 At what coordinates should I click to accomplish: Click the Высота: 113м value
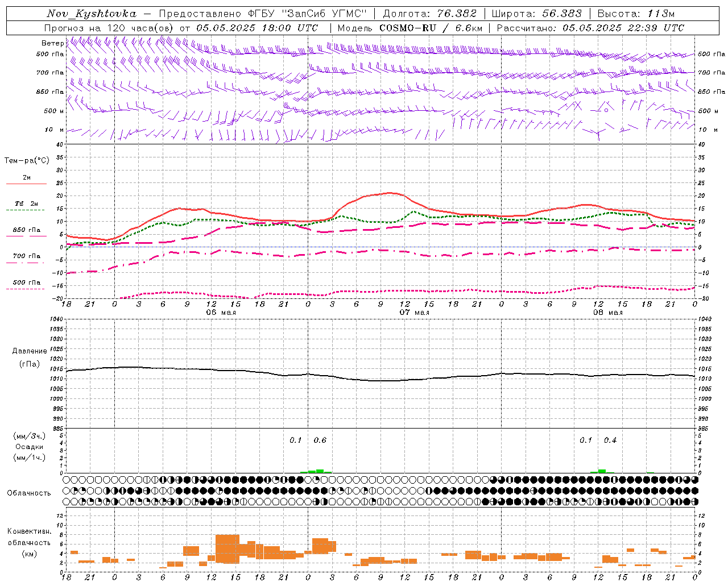(636, 14)
